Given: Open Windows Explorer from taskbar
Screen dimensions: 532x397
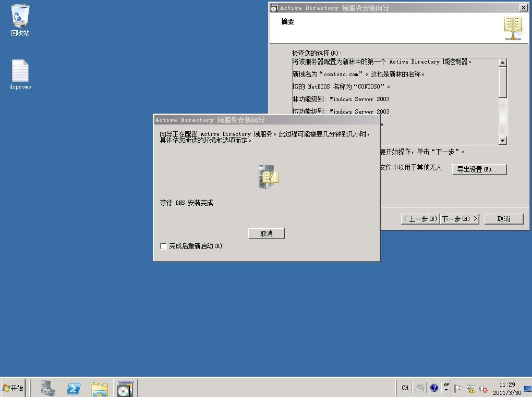Looking at the screenshot, I should pyautogui.click(x=100, y=389).
